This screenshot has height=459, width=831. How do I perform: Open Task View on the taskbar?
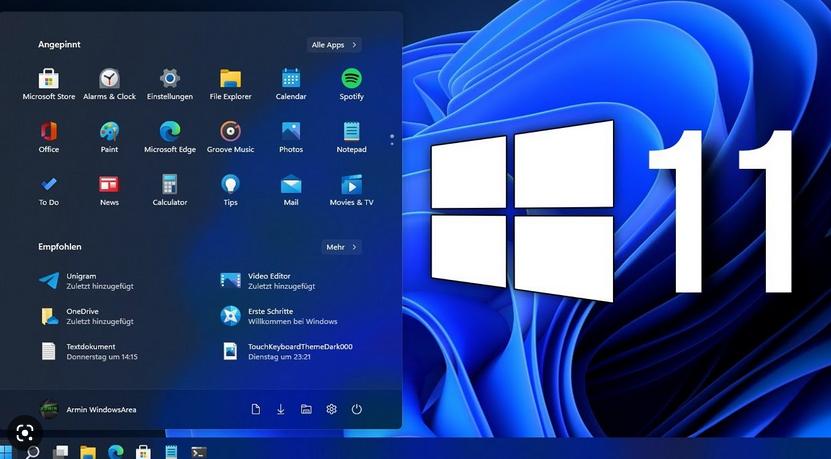click(60, 452)
